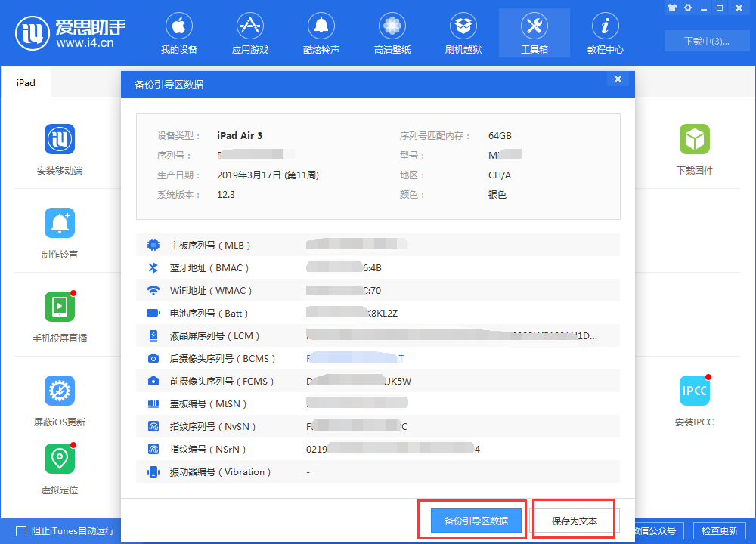Click region value CH/A
Image resolution: width=756 pixels, height=544 pixels.
[500, 175]
